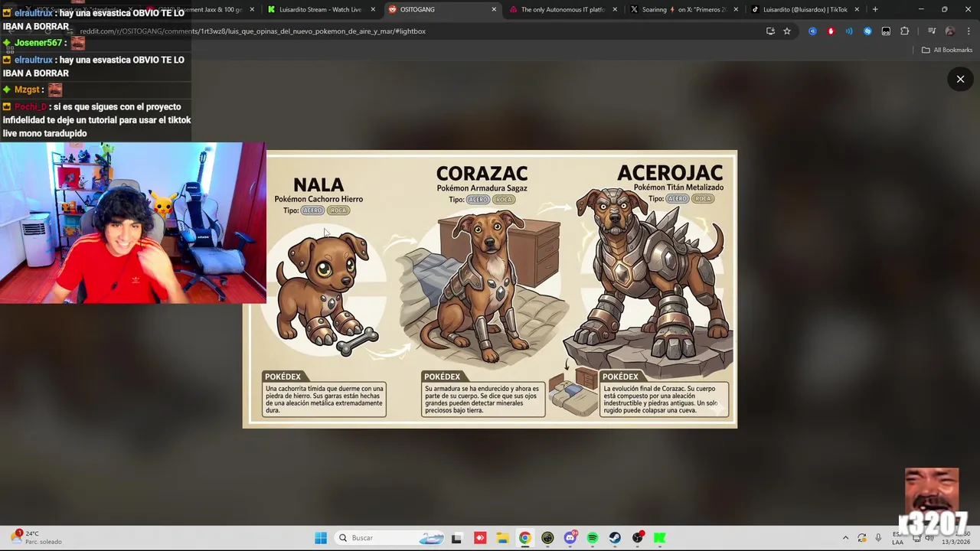Image resolution: width=980 pixels, height=551 pixels.
Task: Click the Pokémon evolution image in lightbox
Action: click(x=490, y=289)
